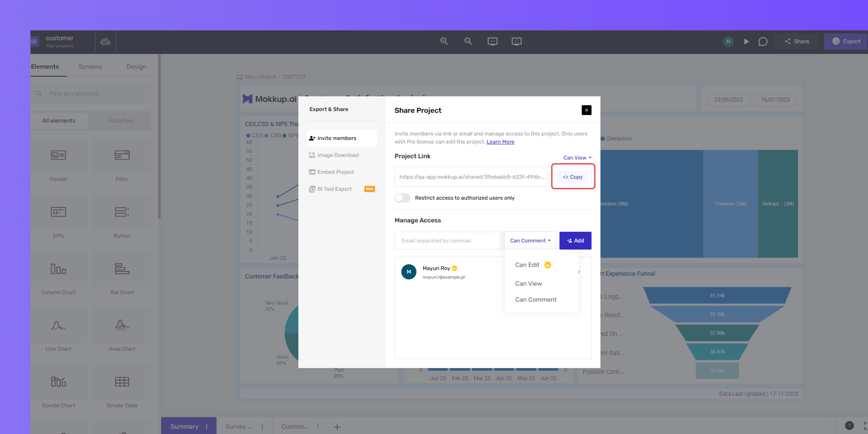Choose the Simple Table element icon
The height and width of the screenshot is (434, 868).
pyautogui.click(x=122, y=381)
